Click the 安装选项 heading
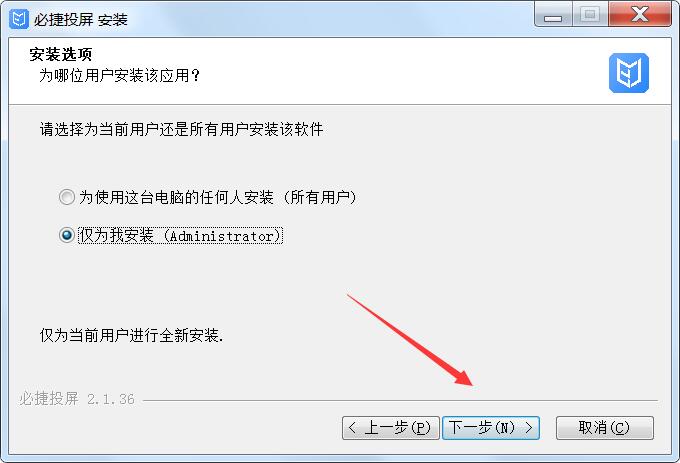Viewport: 680px width, 463px height. click(61, 55)
